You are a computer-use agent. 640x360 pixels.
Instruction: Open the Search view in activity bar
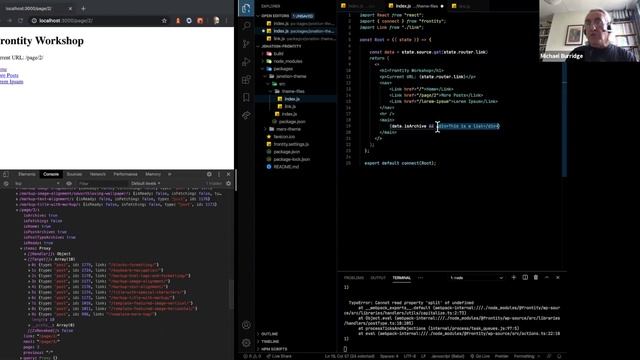[x=246, y=26]
